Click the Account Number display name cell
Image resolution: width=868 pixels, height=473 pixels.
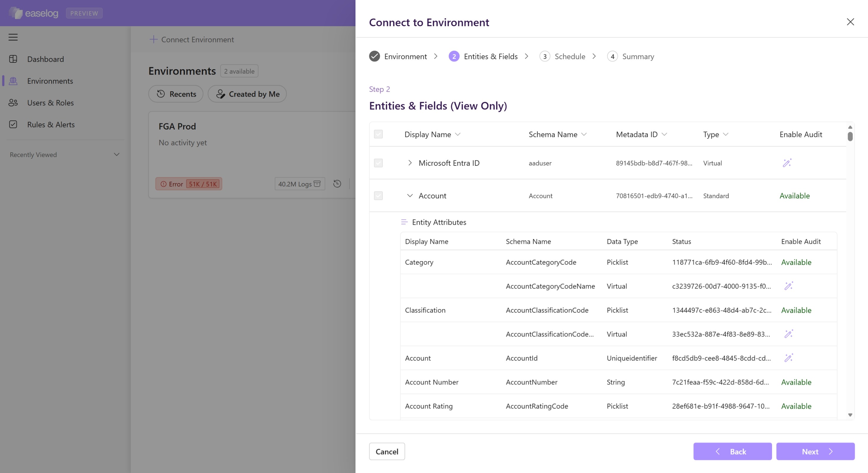(x=431, y=382)
